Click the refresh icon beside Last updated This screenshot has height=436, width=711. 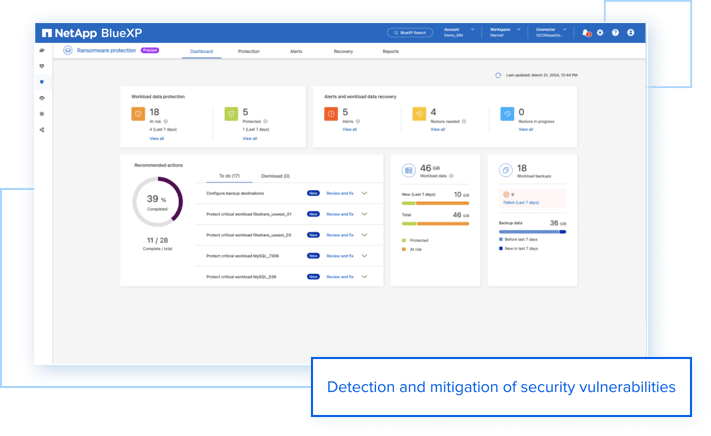pos(498,75)
